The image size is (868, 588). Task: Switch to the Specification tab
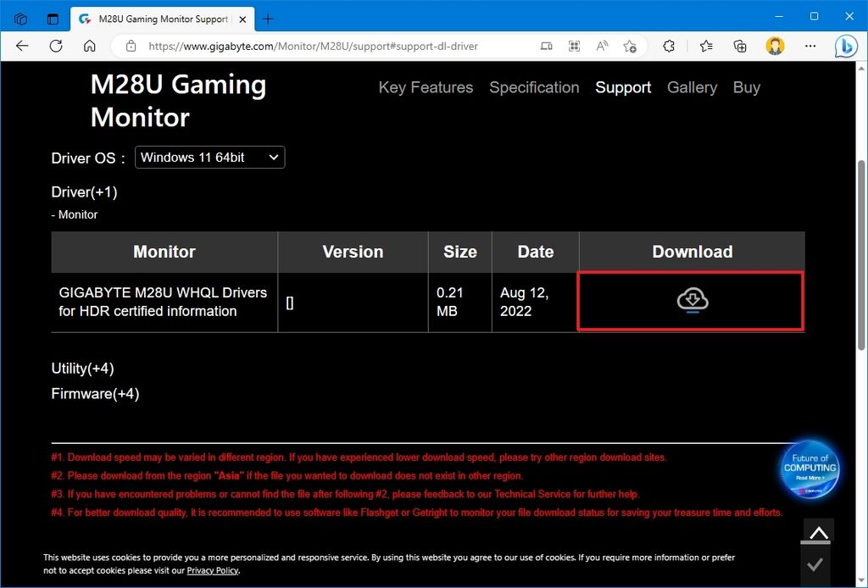[x=534, y=87]
